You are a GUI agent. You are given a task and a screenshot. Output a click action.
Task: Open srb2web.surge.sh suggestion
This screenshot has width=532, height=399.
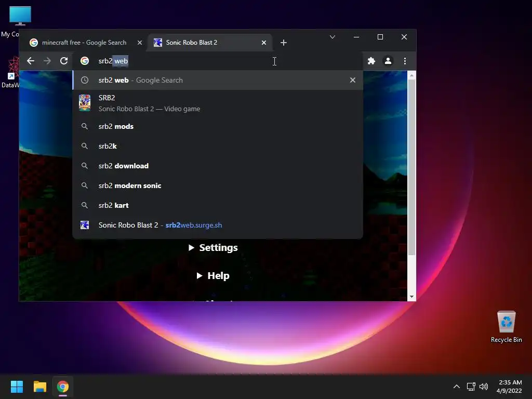coord(218,225)
